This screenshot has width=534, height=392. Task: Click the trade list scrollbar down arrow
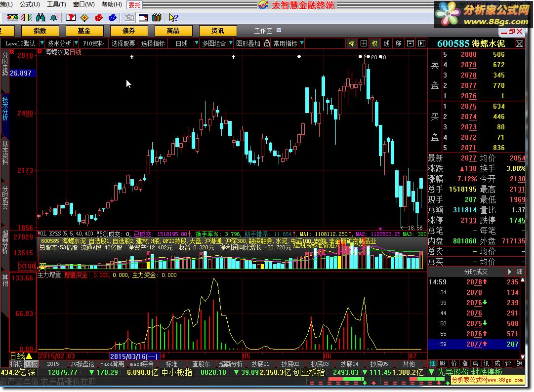523,356
